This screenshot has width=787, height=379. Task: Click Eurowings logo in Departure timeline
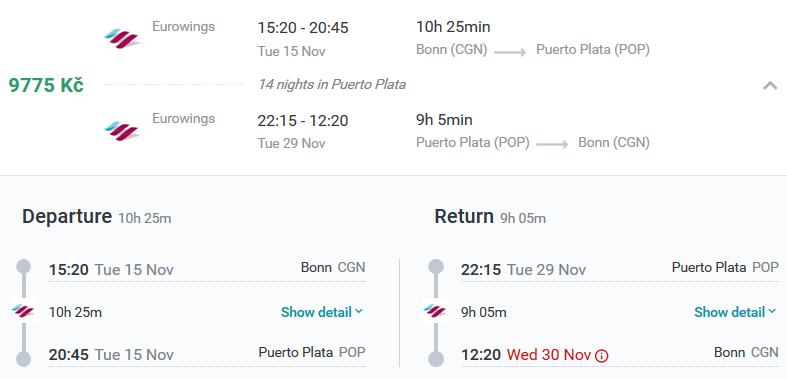tap(23, 311)
